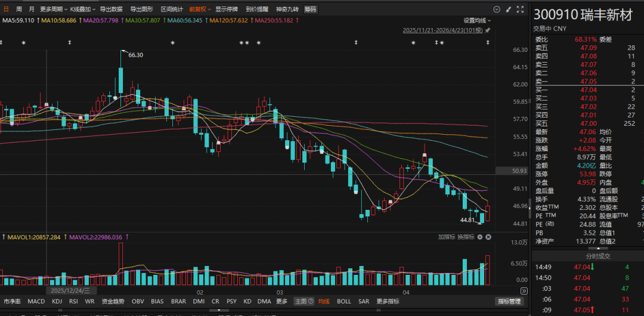Open volume indicator settings gear
Screen dimensions: 644x316
(479, 237)
